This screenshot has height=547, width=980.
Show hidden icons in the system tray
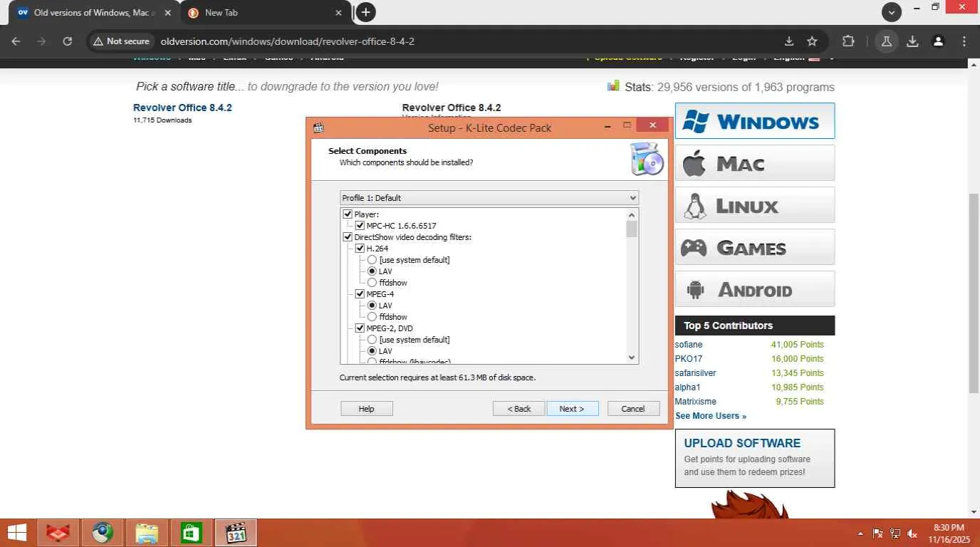860,533
